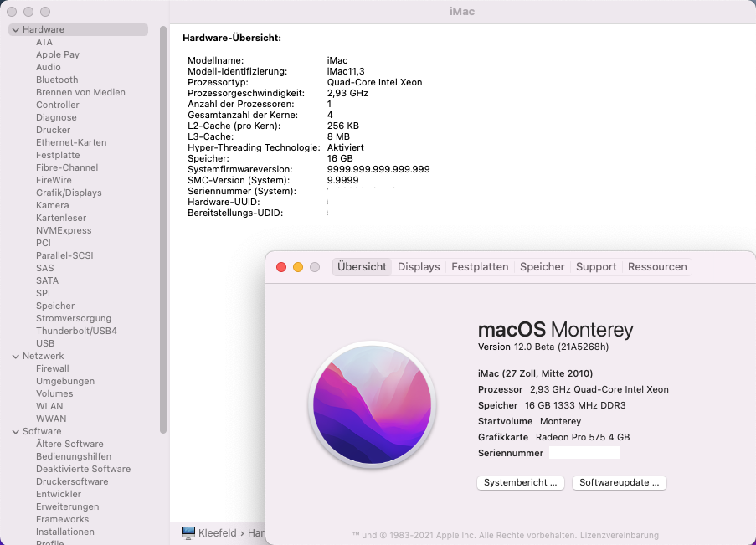Select Erweiterungen in the sidebar
The image size is (756, 545).
pos(67,506)
